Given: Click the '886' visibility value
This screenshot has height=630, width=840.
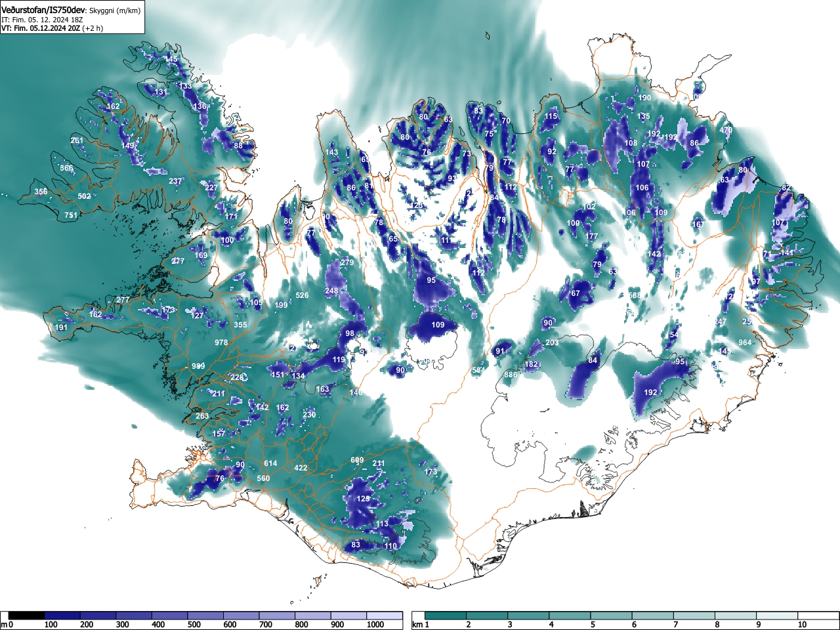Looking at the screenshot, I should pyautogui.click(x=511, y=375).
